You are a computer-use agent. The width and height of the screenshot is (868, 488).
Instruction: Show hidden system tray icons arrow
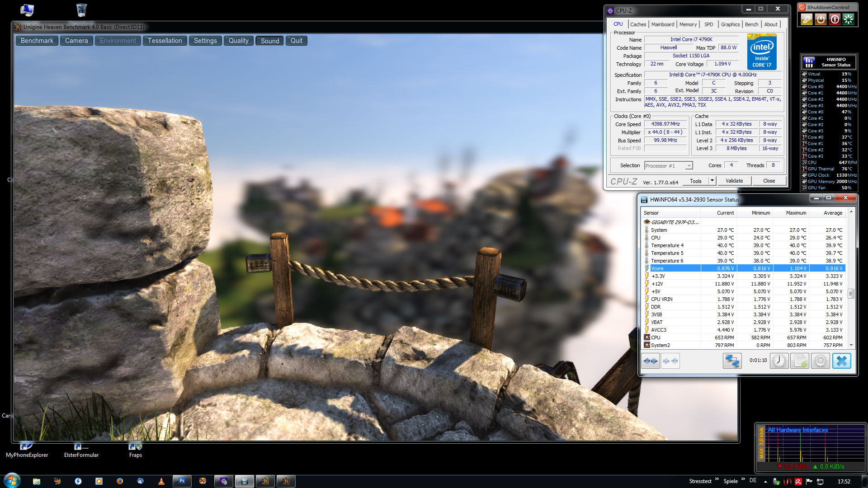click(765, 482)
